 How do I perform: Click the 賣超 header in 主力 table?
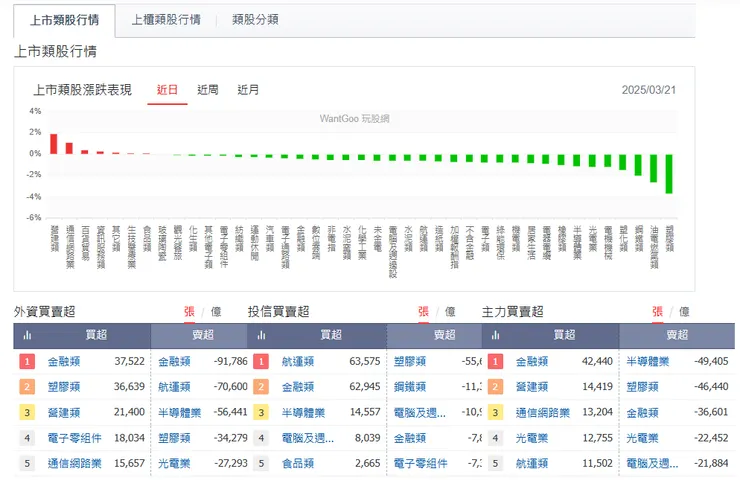677,335
